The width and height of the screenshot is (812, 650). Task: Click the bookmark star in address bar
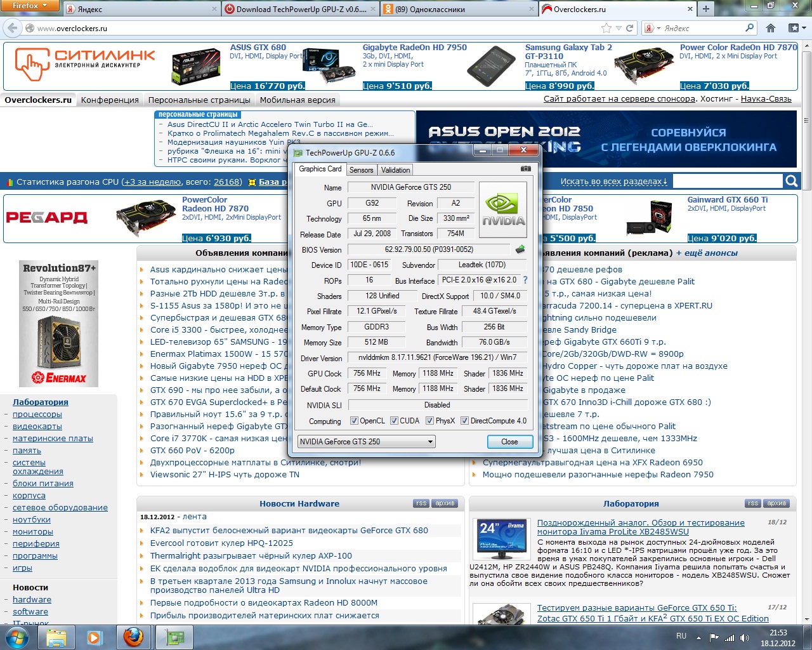point(606,28)
